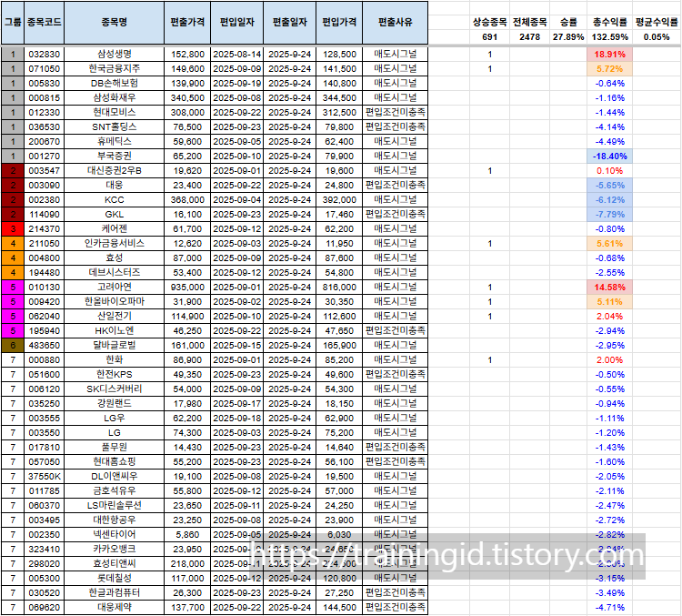Click the 132.59% total return cell

pyautogui.click(x=610, y=37)
